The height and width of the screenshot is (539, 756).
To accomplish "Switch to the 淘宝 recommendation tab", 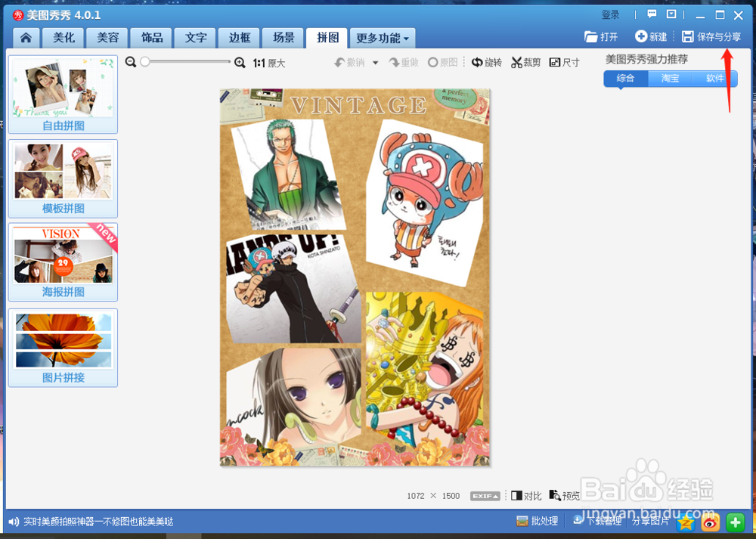I will [x=671, y=78].
